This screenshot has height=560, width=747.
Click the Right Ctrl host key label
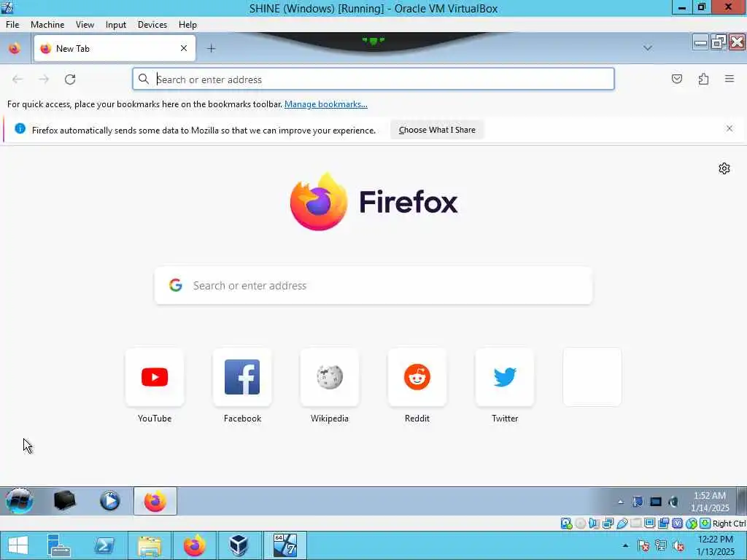pyautogui.click(x=729, y=524)
